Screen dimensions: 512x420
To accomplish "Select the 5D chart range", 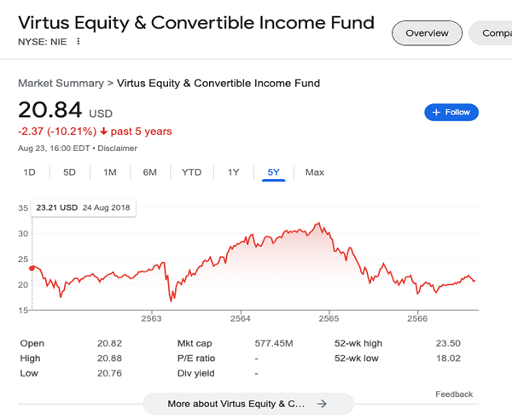I will (69, 172).
